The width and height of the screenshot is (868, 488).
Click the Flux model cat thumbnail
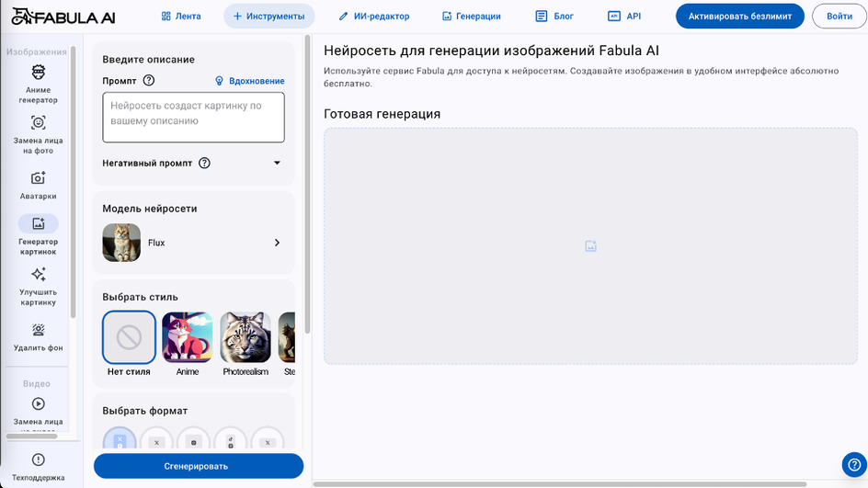coord(121,243)
